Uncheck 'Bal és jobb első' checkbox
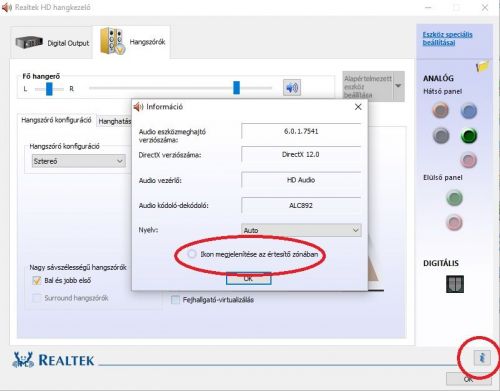The width and height of the screenshot is (500, 391). [37, 280]
